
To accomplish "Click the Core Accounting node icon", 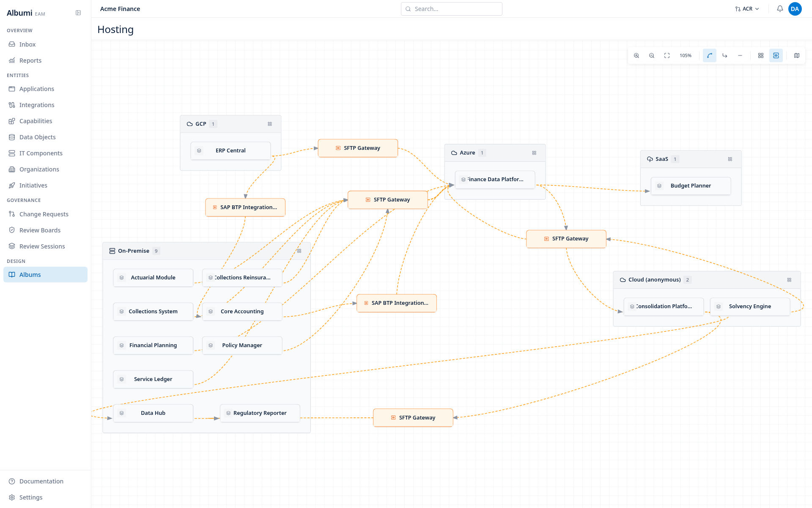I will (211, 312).
